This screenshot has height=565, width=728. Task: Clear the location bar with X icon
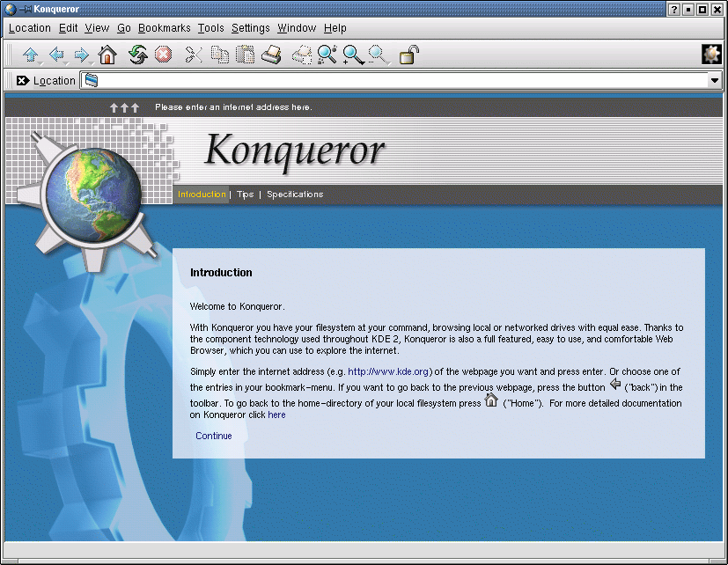(23, 81)
